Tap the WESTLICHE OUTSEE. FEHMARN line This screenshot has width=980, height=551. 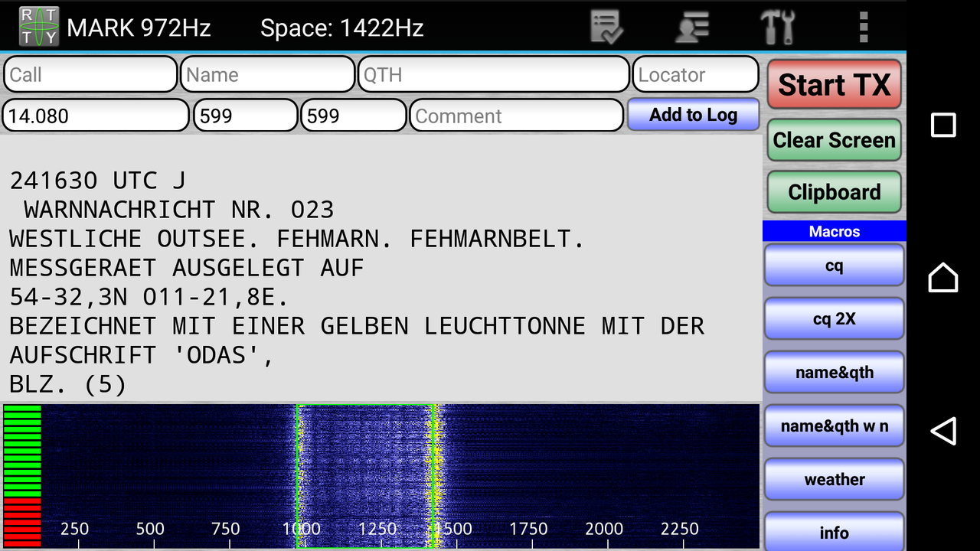[297, 239]
